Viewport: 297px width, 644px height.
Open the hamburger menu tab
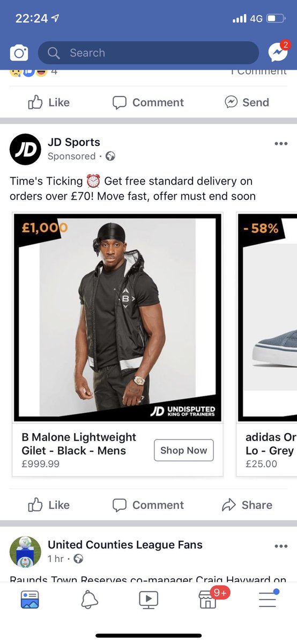click(268, 598)
